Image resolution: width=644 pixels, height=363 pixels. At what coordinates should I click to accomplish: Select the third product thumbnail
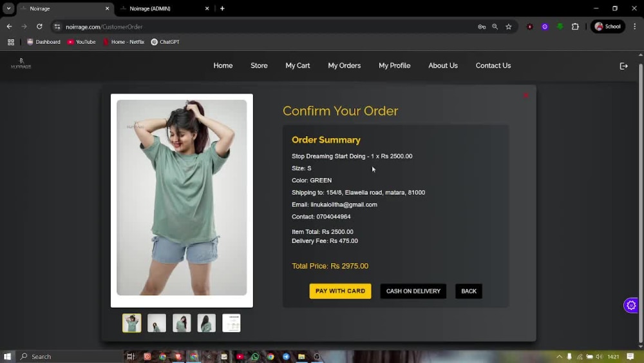point(182,323)
